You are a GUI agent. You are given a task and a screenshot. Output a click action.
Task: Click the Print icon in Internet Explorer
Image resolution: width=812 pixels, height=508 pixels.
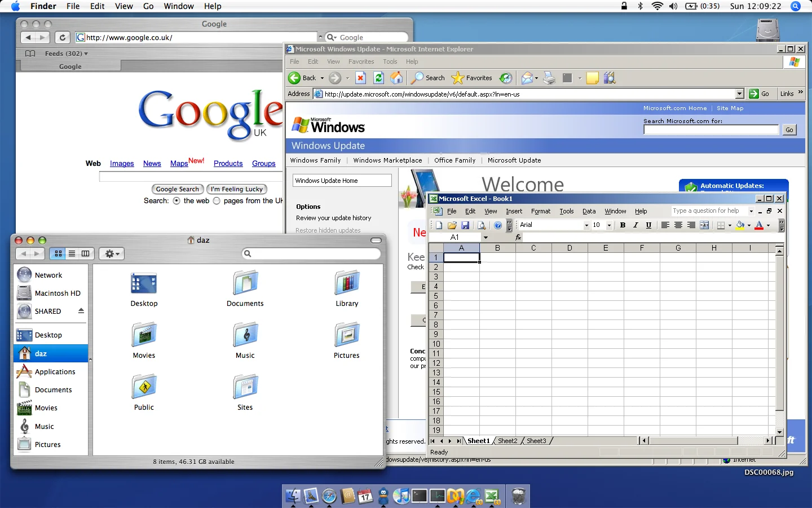pyautogui.click(x=549, y=78)
